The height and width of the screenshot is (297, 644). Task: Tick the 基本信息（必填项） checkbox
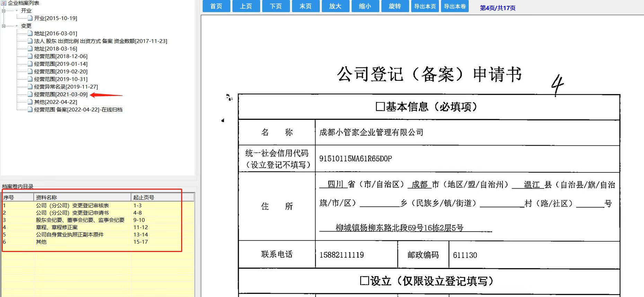(380, 107)
